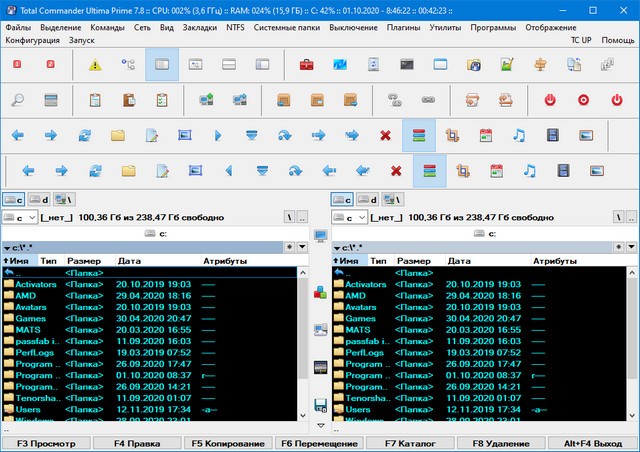The width and height of the screenshot is (640, 452).
Task: Open the red toolbox icon in toolbar
Action: (306, 65)
